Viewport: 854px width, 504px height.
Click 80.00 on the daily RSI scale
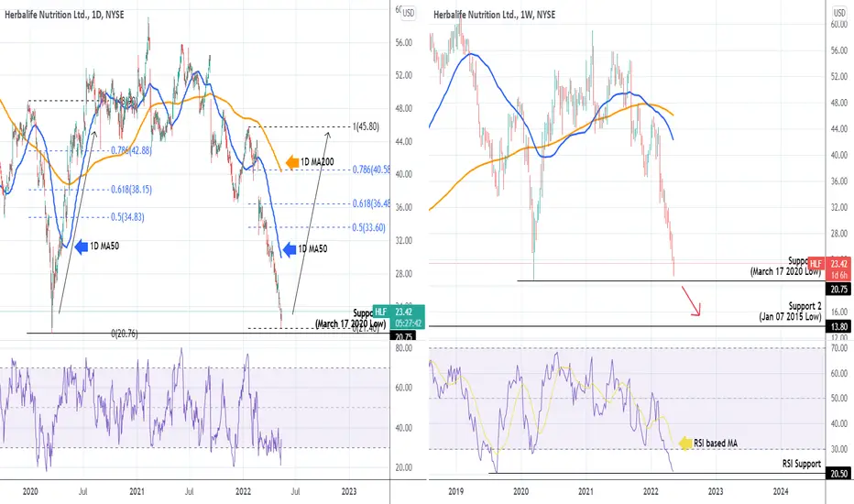tap(403, 348)
